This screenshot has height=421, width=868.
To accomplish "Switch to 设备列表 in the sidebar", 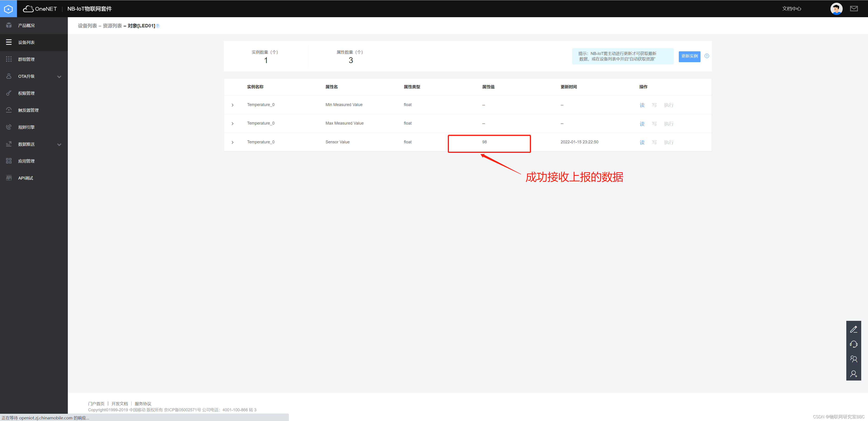I will pos(26,42).
